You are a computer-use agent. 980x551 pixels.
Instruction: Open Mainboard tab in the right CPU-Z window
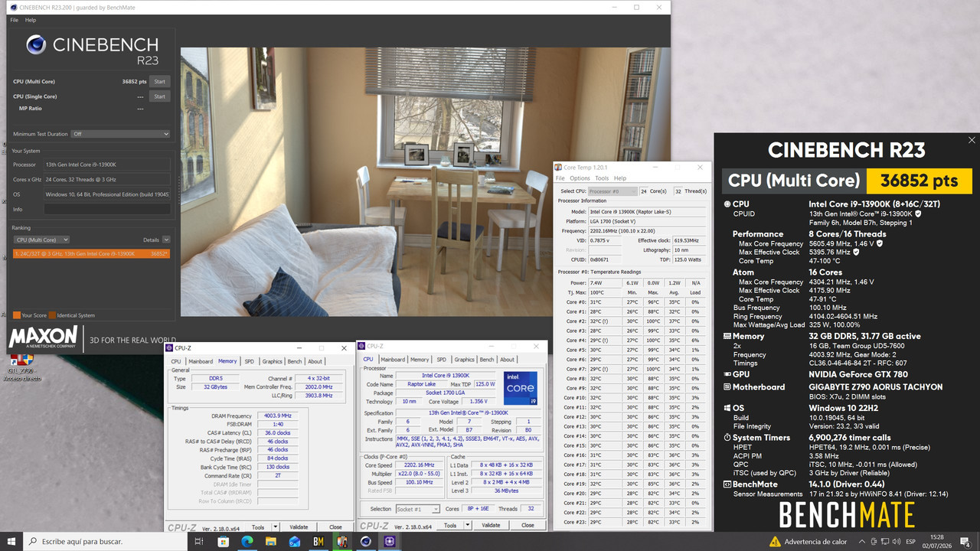click(393, 360)
